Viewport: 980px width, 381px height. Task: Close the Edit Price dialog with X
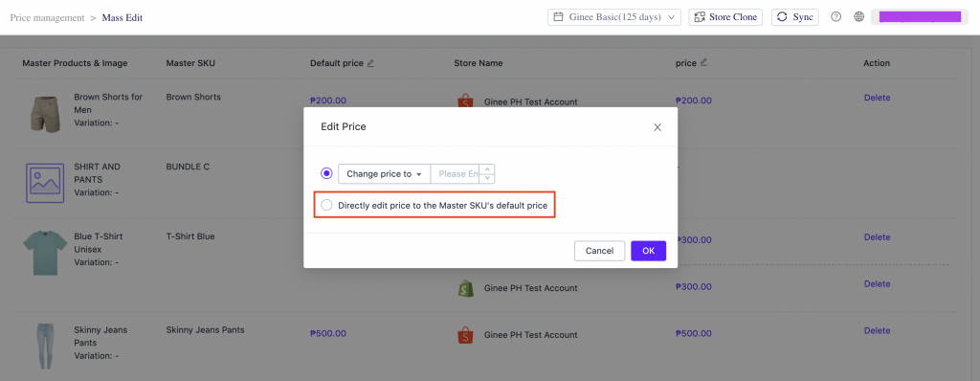tap(657, 127)
